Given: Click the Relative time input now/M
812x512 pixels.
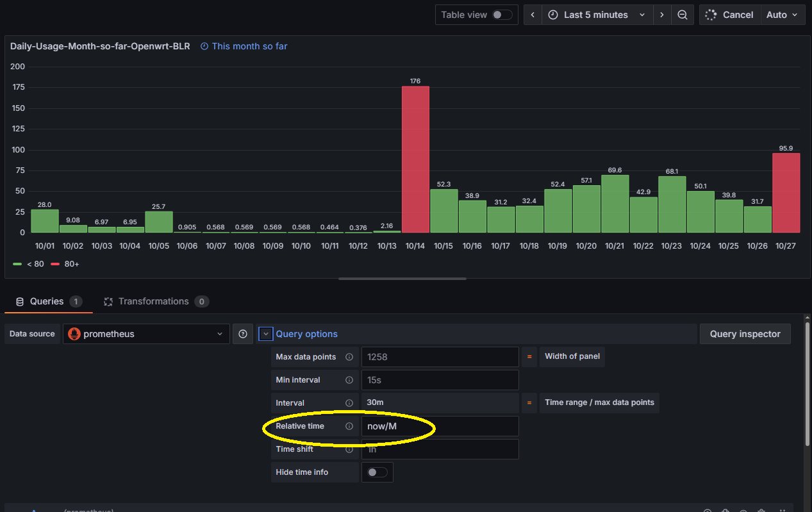Looking at the screenshot, I should pyautogui.click(x=440, y=426).
